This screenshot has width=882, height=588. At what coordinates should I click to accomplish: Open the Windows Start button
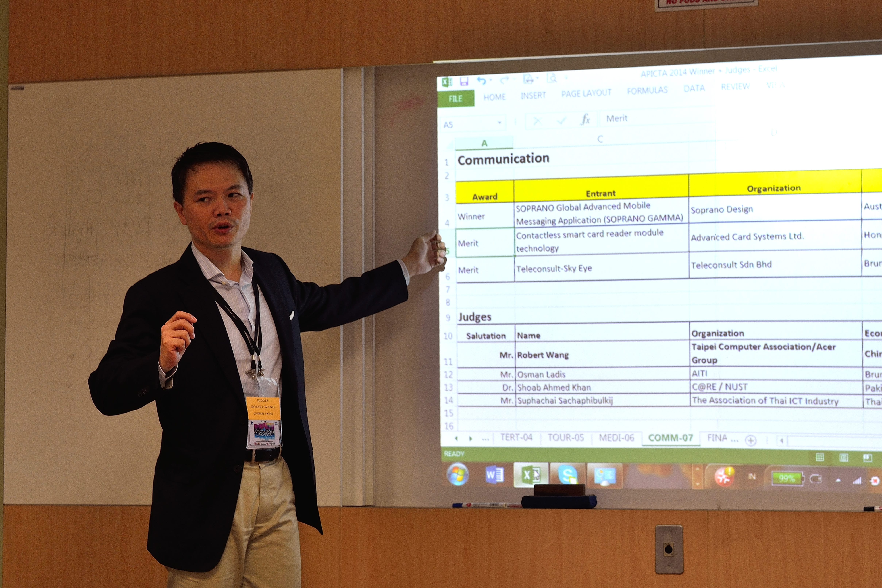pyautogui.click(x=457, y=474)
